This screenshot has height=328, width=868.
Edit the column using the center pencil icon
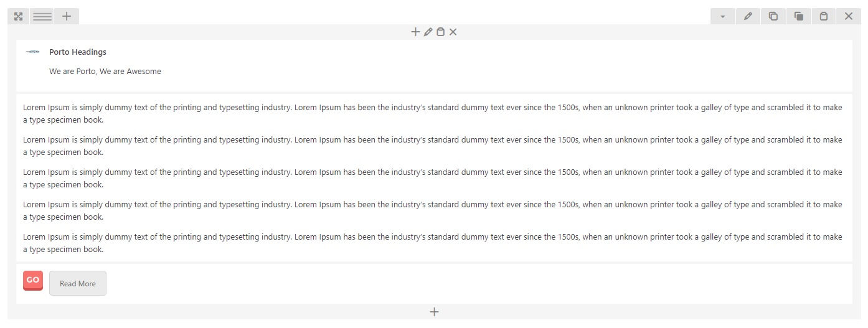(428, 32)
